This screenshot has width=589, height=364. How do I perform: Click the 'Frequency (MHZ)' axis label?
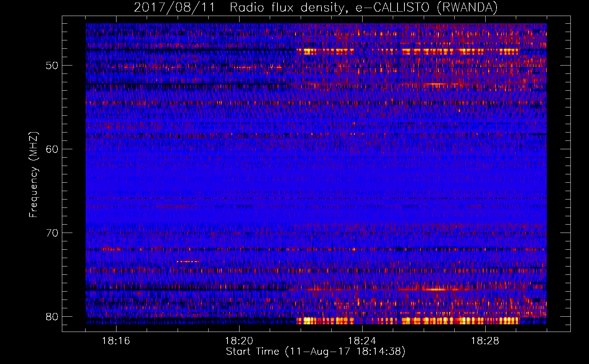pos(33,174)
